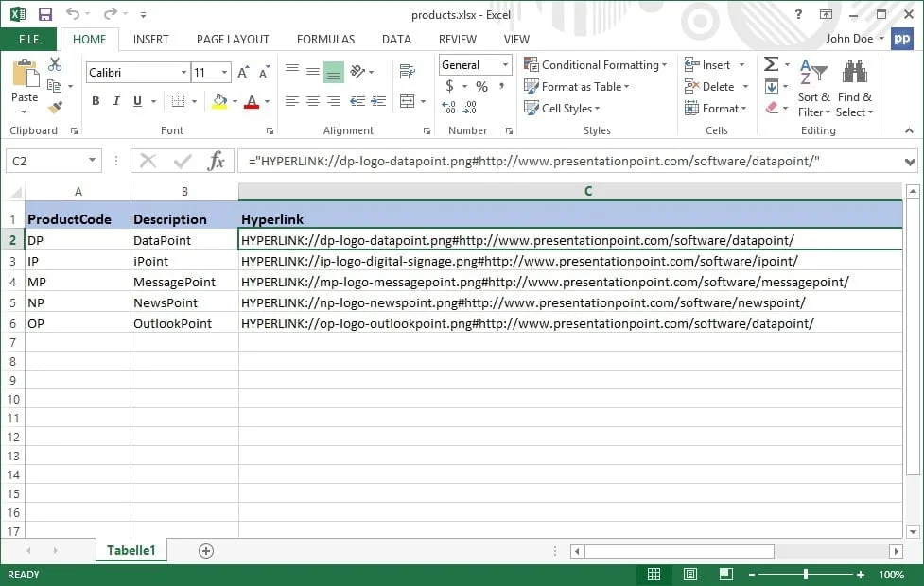Add a new sheet with the plus button

click(x=206, y=549)
